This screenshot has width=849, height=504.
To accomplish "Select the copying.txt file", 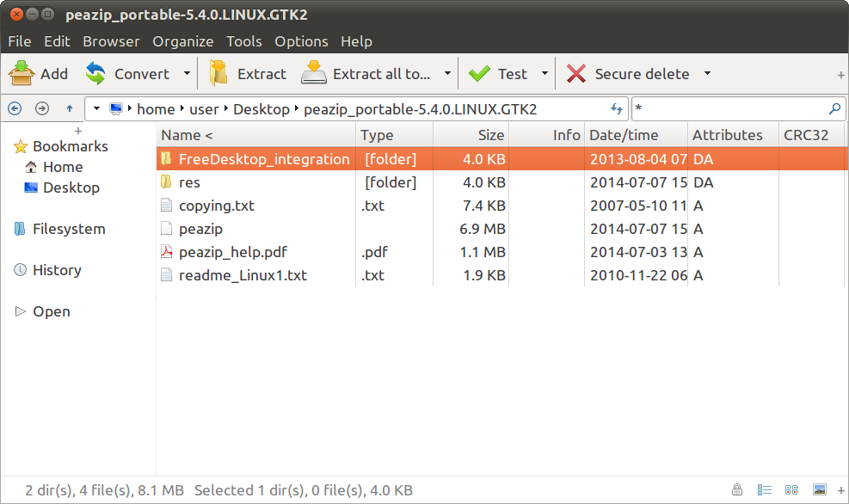I will coord(217,206).
